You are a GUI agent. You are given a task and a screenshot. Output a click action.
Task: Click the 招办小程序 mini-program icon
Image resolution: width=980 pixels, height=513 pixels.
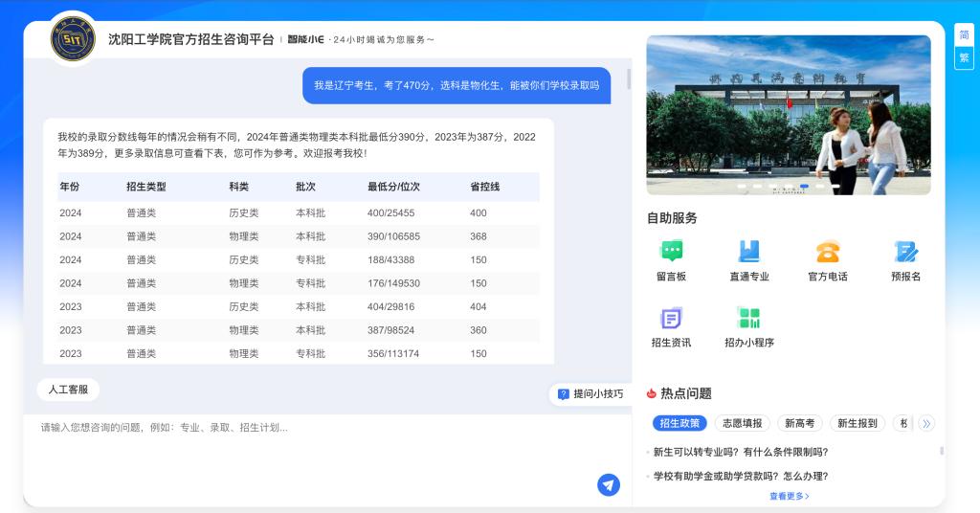(x=748, y=319)
